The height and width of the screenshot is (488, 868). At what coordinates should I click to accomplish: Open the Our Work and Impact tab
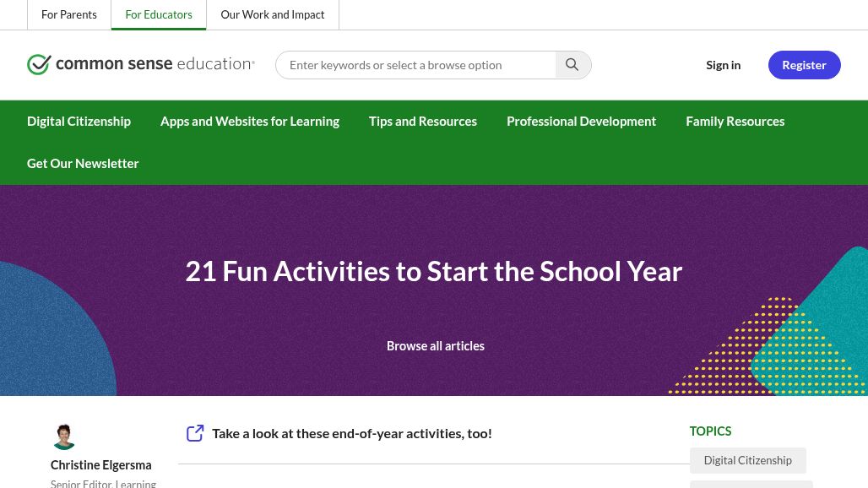273,14
